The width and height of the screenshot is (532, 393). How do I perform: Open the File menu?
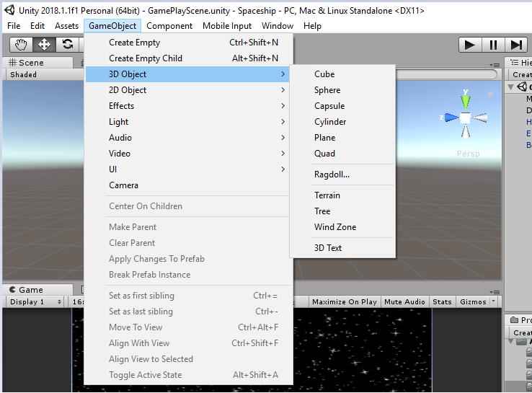14,26
